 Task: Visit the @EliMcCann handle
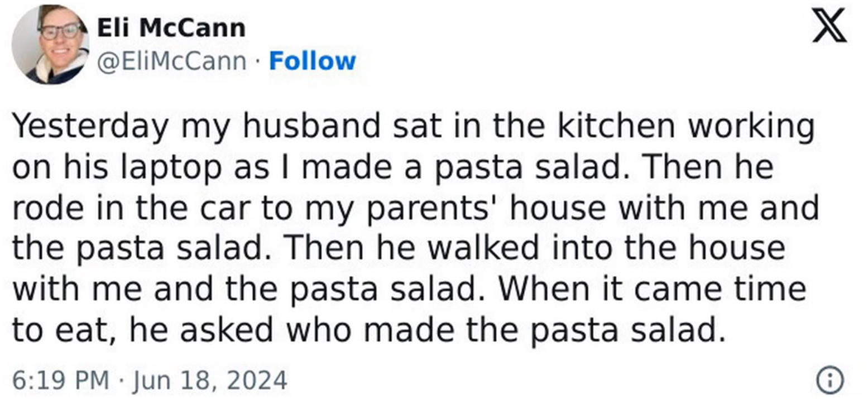[171, 61]
